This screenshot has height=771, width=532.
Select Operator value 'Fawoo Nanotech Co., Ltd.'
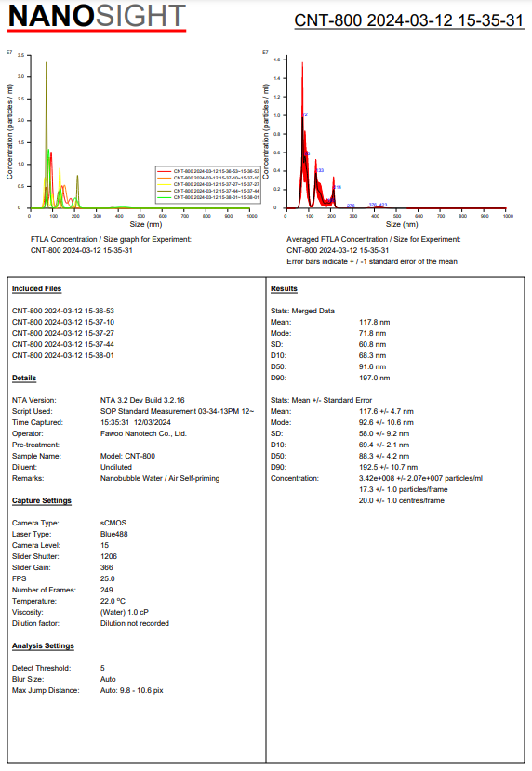coord(143,433)
